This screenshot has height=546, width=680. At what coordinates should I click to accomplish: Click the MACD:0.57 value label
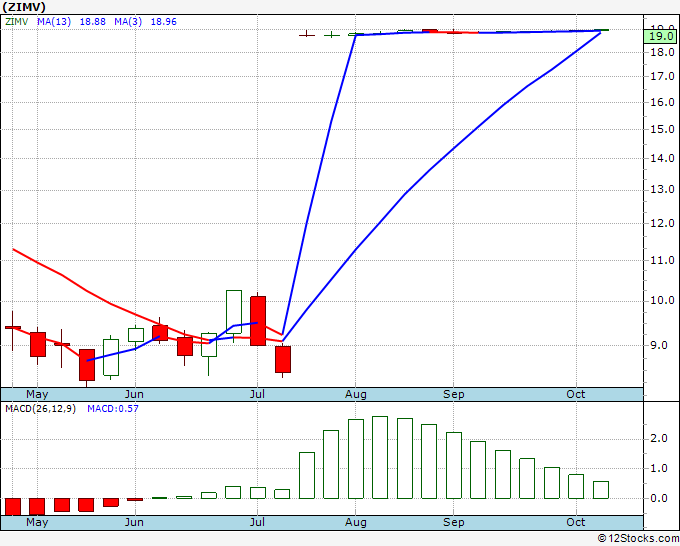point(113,409)
